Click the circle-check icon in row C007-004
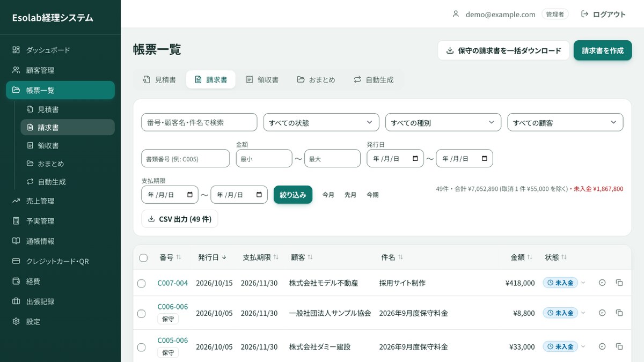The height and width of the screenshot is (362, 644). pyautogui.click(x=602, y=283)
